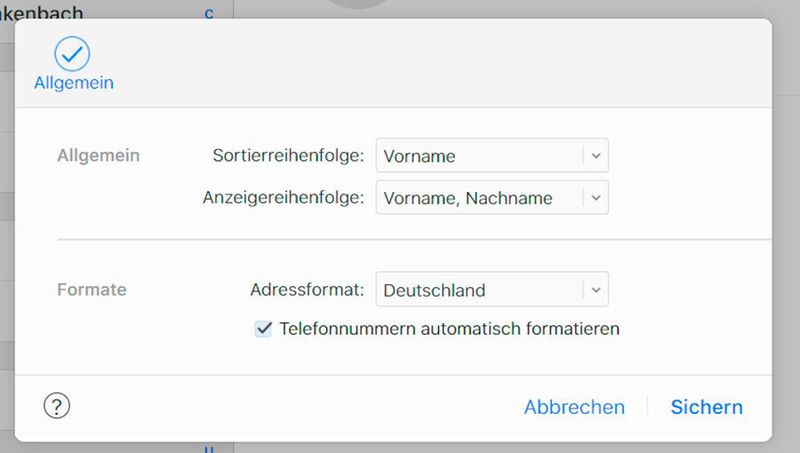The height and width of the screenshot is (453, 800).
Task: Open the help question mark icon
Action: pos(57,406)
